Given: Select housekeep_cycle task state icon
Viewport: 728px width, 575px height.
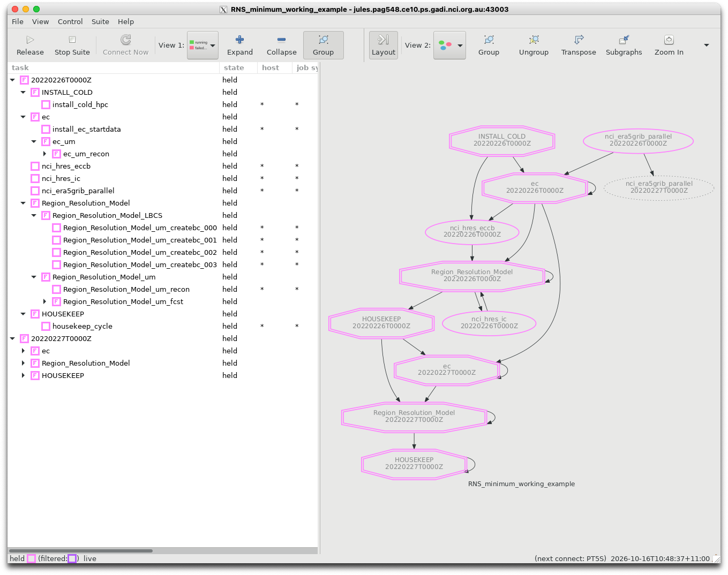Looking at the screenshot, I should [x=46, y=327].
